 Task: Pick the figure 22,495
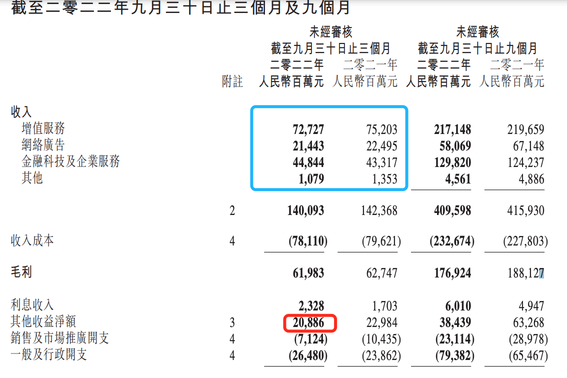382,146
